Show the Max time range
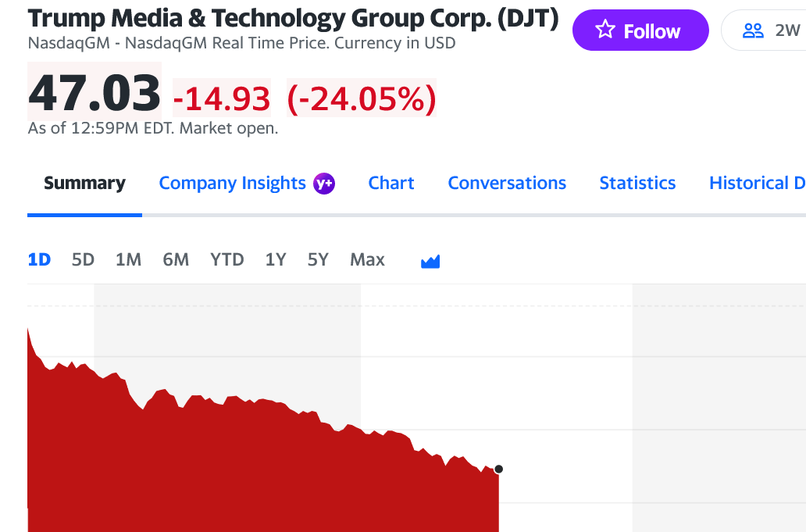 (x=367, y=259)
